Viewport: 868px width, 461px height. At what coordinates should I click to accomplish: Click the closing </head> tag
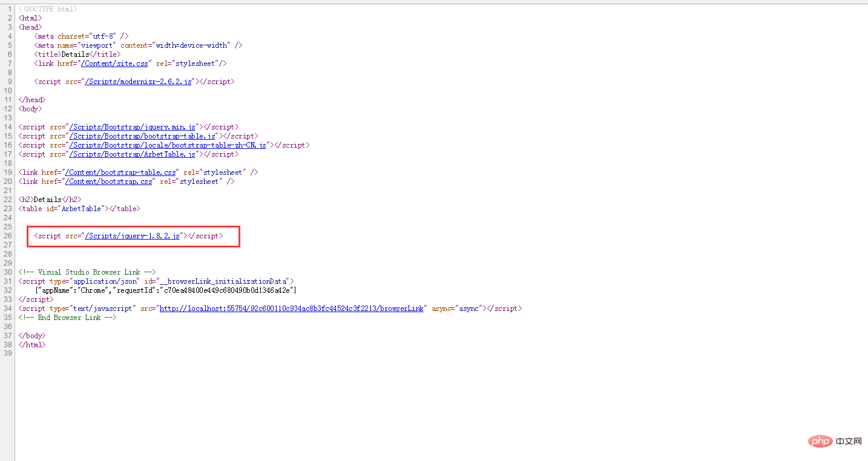click(x=32, y=100)
